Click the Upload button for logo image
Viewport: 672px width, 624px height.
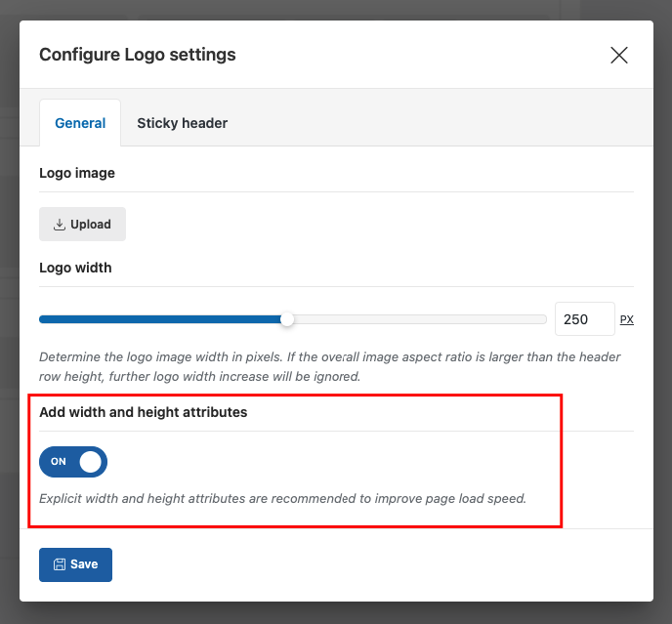click(82, 224)
